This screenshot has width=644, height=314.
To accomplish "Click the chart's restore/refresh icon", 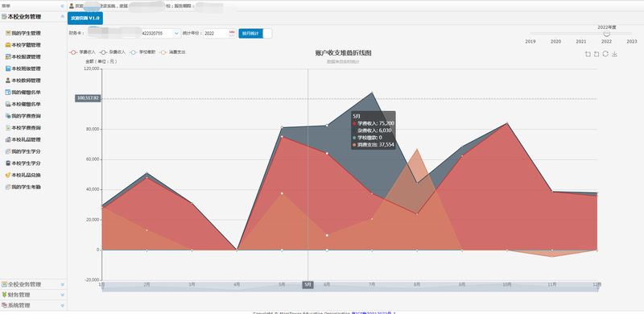I will click(605, 54).
